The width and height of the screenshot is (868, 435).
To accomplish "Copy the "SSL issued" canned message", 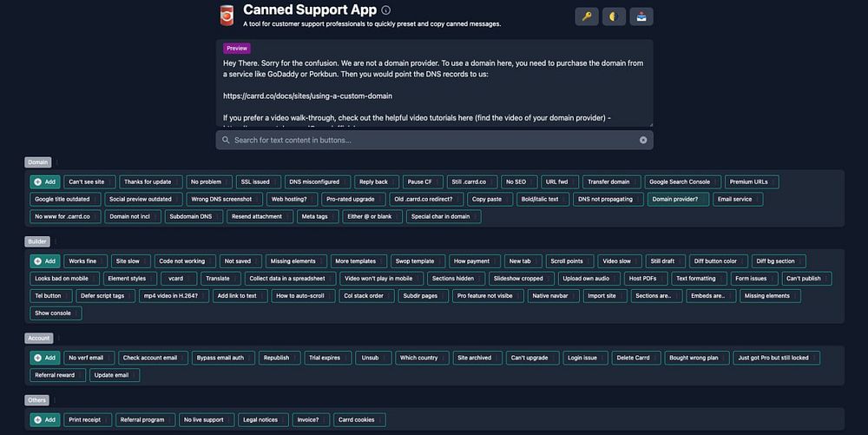I will 259,181.
